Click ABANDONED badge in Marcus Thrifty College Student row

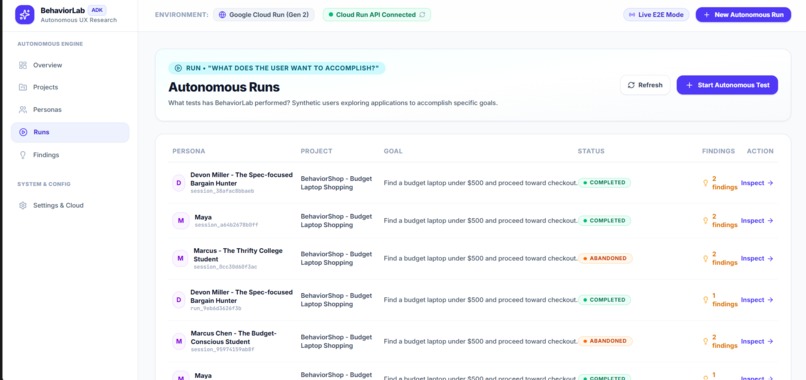point(606,259)
